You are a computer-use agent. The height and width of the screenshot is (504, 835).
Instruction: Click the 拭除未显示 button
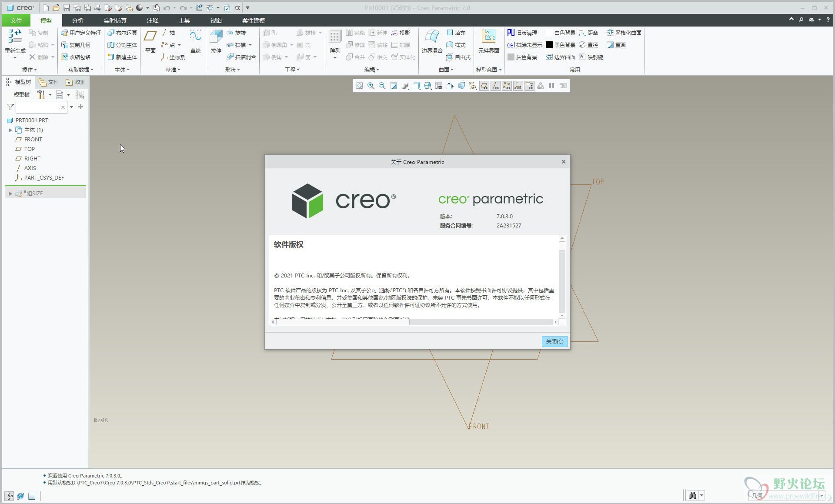pyautogui.click(x=525, y=45)
